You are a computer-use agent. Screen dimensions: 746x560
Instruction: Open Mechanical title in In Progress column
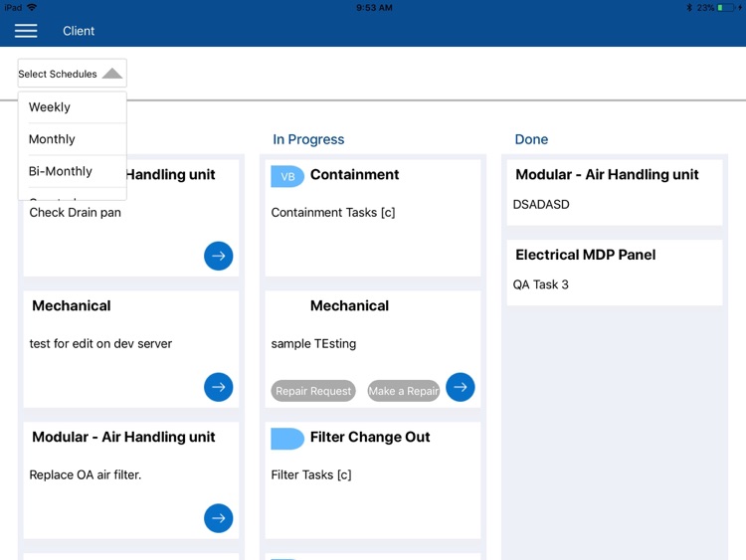349,306
